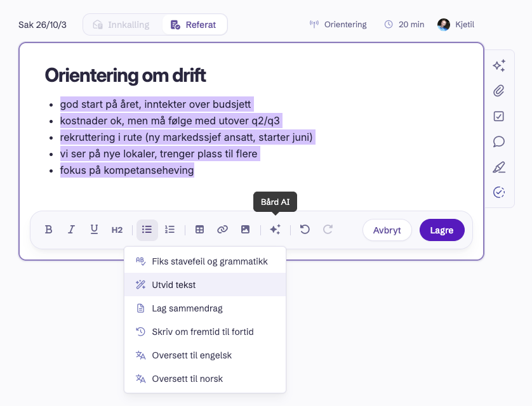Viewport: 532px width, 406px height.
Task: Open the checkbox task icon in sidebar
Action: pos(499,116)
